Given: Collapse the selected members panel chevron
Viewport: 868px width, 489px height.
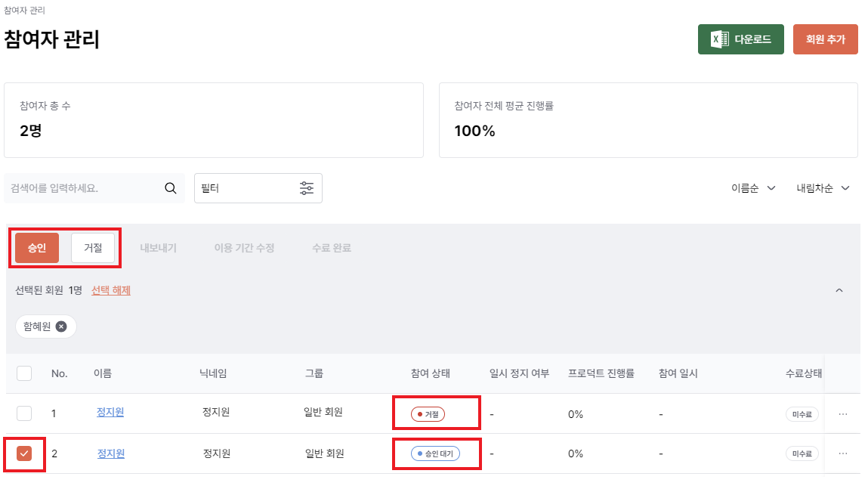Looking at the screenshot, I should pos(839,290).
